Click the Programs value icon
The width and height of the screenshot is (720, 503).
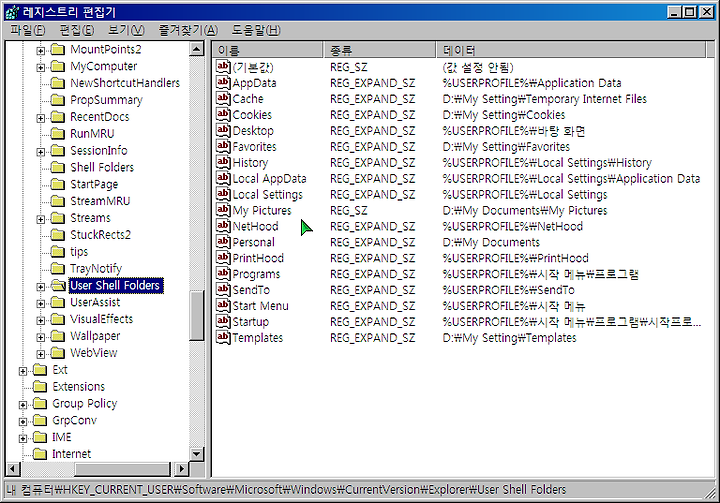point(223,274)
